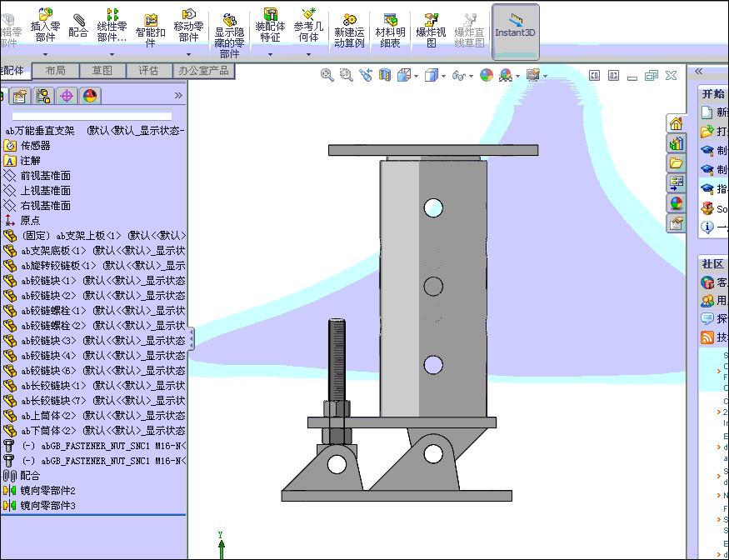This screenshot has width=729, height=560.
Task: Click the feature tree filter input field
Action: point(92,117)
